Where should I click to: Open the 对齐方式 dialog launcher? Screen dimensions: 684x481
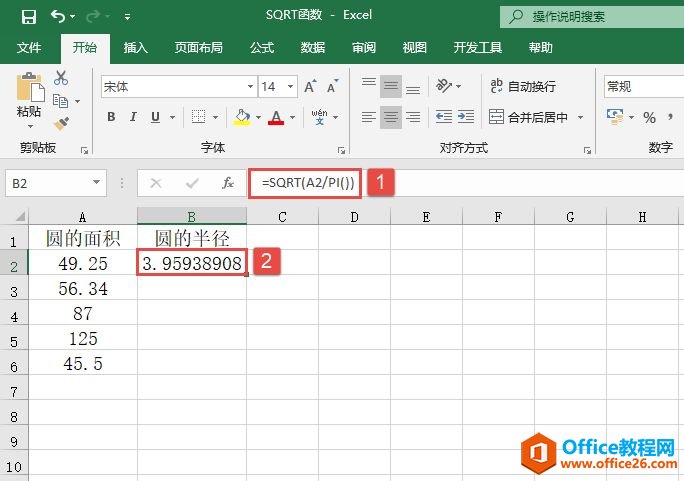(587, 150)
